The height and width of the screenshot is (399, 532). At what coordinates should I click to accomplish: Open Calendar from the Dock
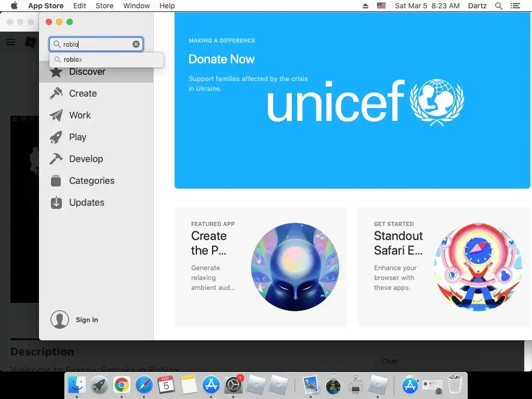166,385
